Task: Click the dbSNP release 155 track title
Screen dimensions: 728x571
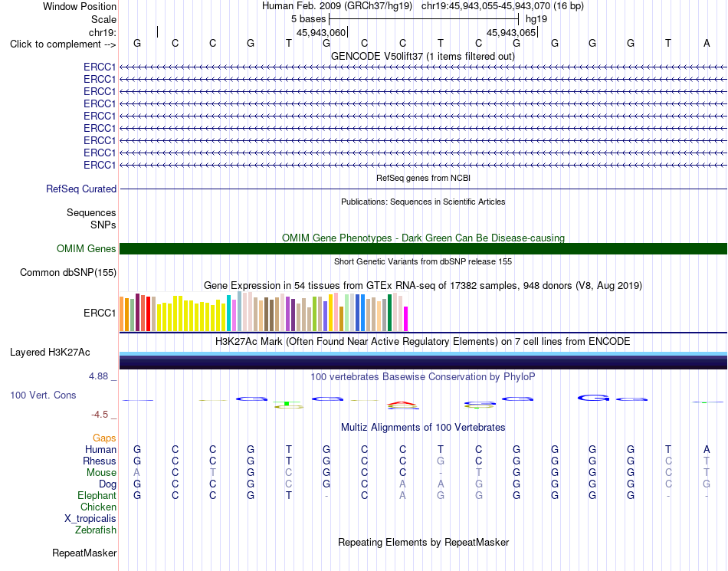Action: tap(423, 262)
